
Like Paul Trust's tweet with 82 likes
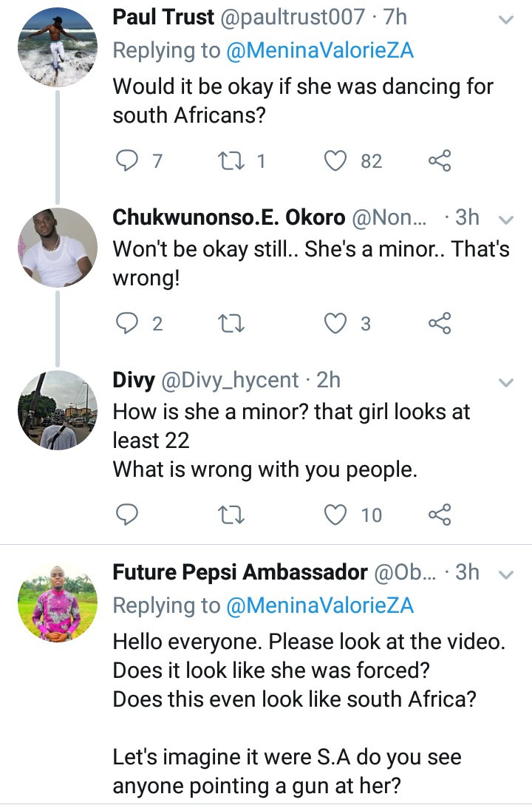click(338, 160)
